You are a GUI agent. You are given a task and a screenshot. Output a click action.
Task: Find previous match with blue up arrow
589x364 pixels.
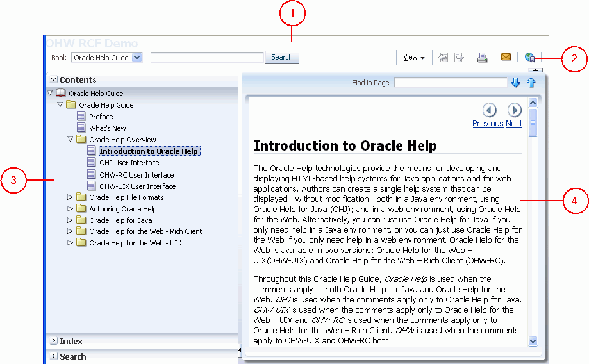(531, 82)
